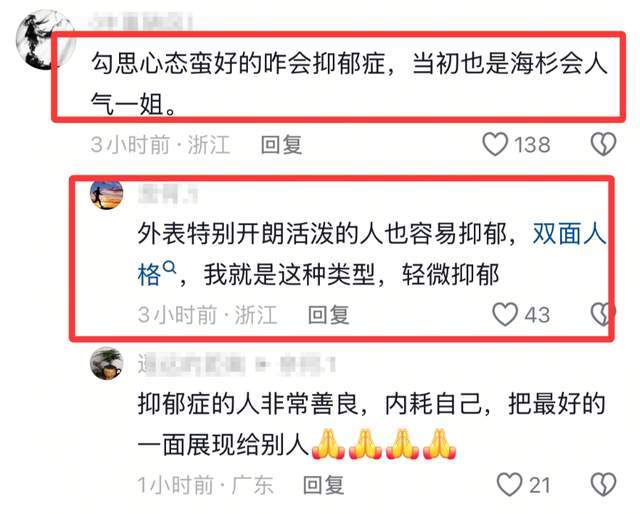640x514 pixels.
Task: Open the sunset runner avatar profile
Action: coord(107,195)
